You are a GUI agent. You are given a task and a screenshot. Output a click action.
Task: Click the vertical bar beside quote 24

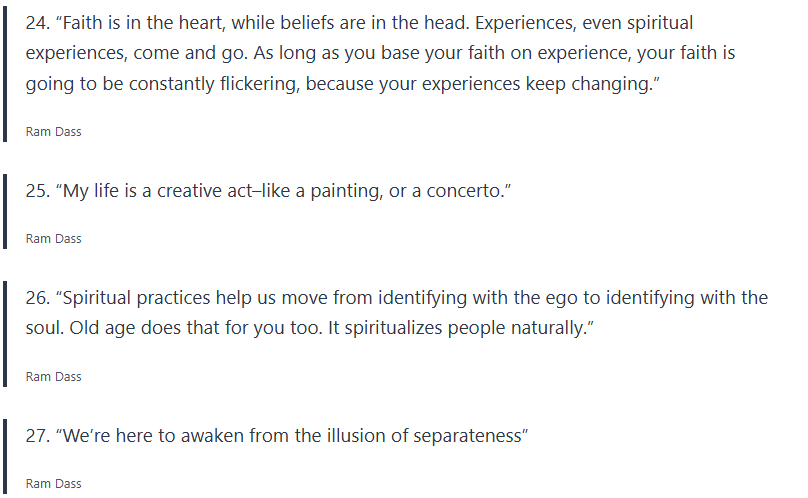tap(5, 72)
